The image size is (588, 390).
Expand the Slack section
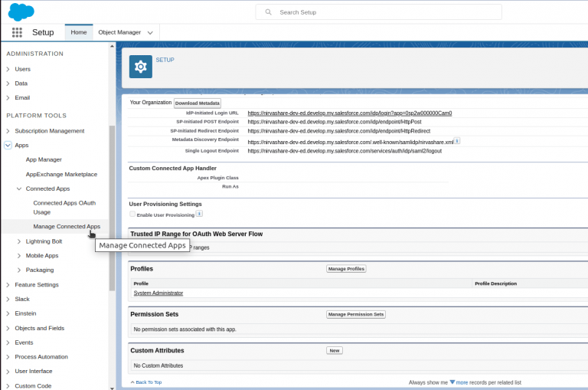pos(8,299)
